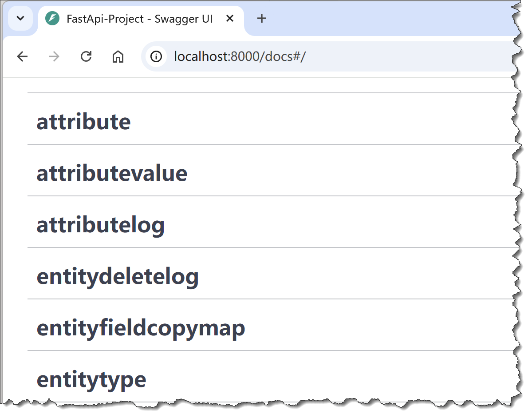Image resolution: width=532 pixels, height=418 pixels.
Task: Expand the entitydeletelog endpoints section
Action: (x=118, y=276)
